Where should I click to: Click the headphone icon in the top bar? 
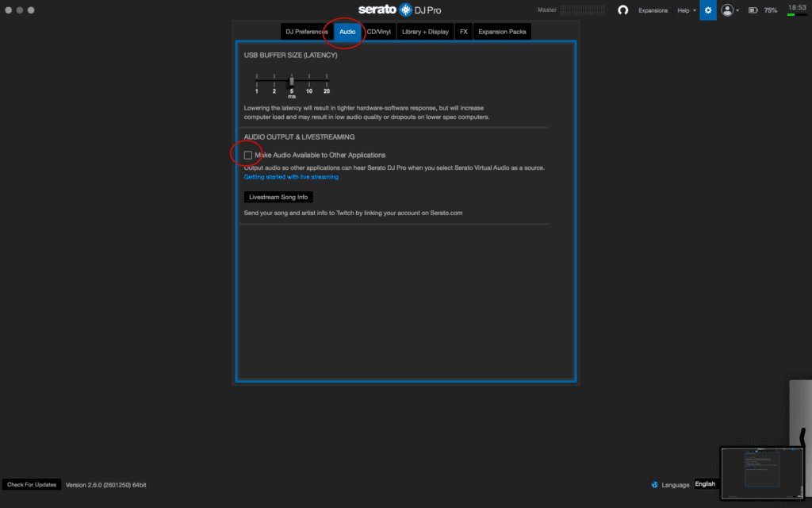point(622,10)
